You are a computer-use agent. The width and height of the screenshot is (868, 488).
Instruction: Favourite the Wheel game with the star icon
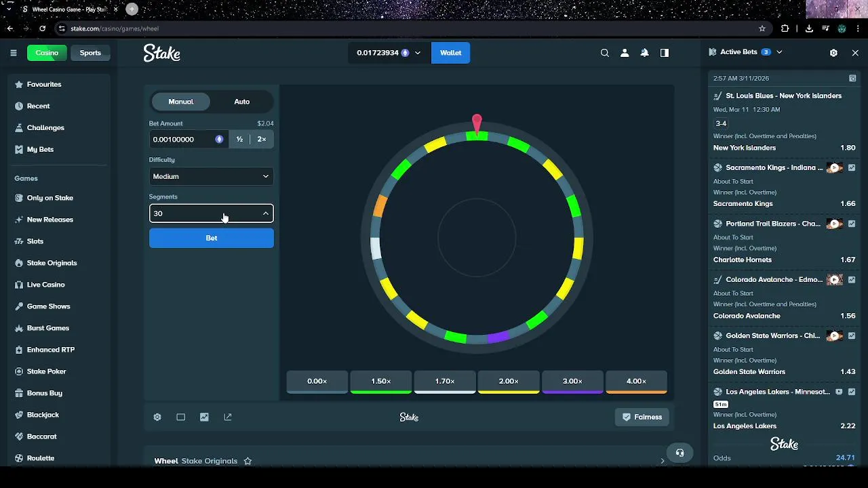click(x=248, y=461)
